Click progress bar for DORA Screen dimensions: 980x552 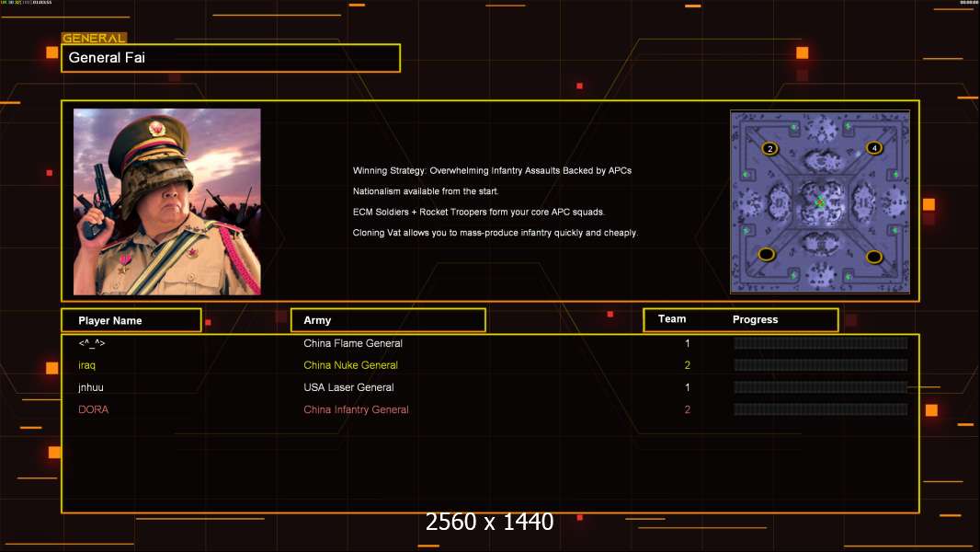821,409
